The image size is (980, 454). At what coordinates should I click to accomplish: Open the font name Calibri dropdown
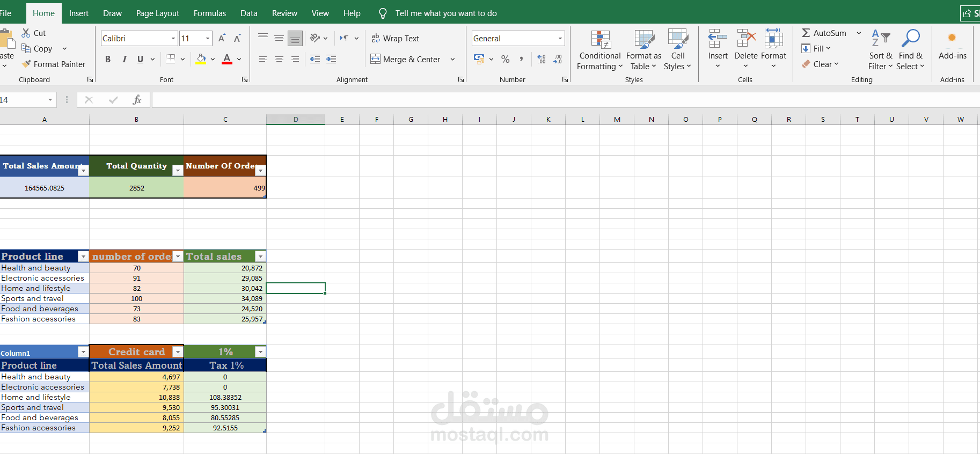[x=173, y=38]
